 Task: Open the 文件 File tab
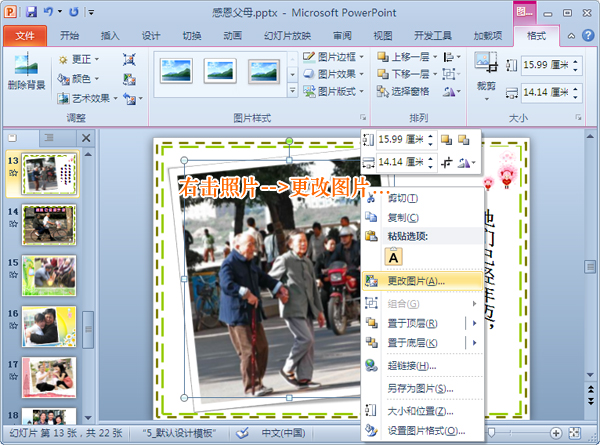pos(25,36)
